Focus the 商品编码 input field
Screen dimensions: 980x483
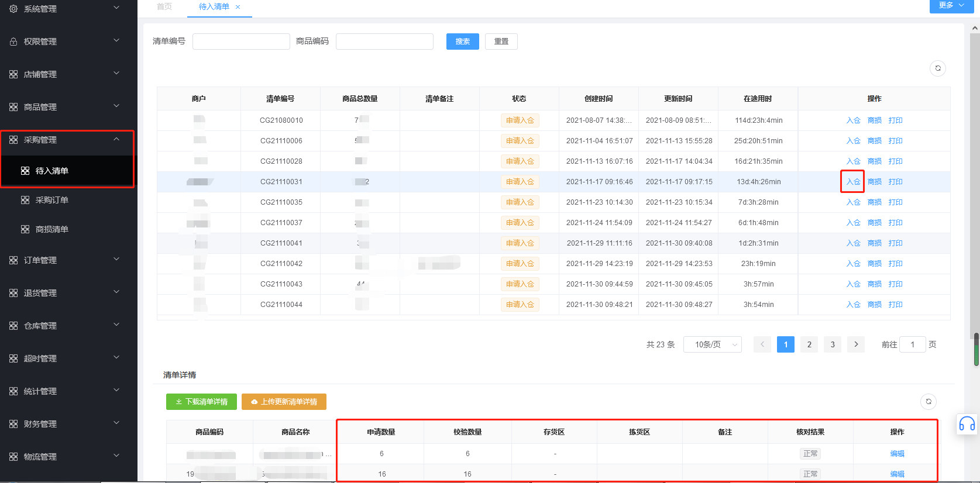coord(384,42)
